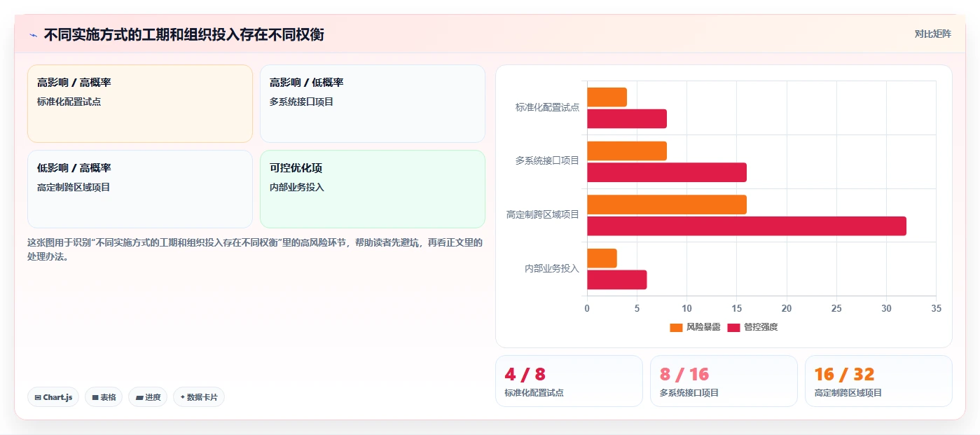Click the card title about 工期和组织投入
Viewport: 980px width, 435px height.
(x=184, y=35)
